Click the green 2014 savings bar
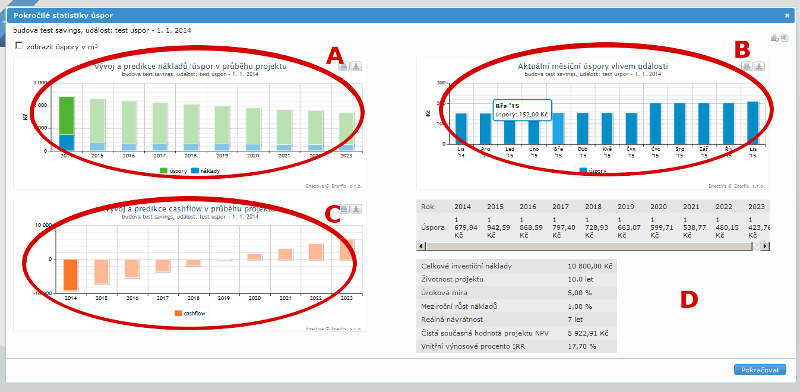This screenshot has height=392, width=800. 66,116
